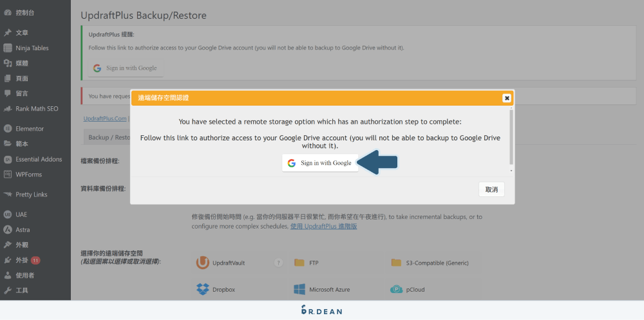Image resolution: width=644 pixels, height=320 pixels.
Task: Click the 外掛 update count badge
Action: coord(35,260)
